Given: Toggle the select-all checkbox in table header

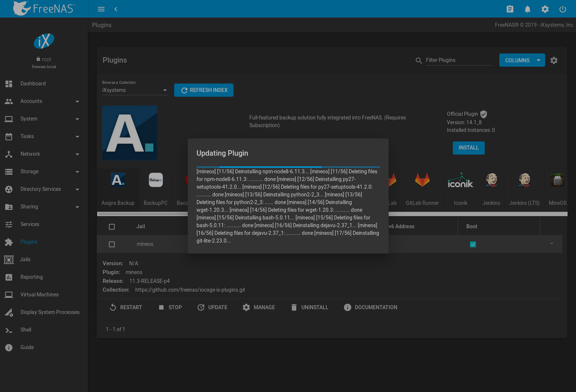Looking at the screenshot, I should pyautogui.click(x=112, y=227).
